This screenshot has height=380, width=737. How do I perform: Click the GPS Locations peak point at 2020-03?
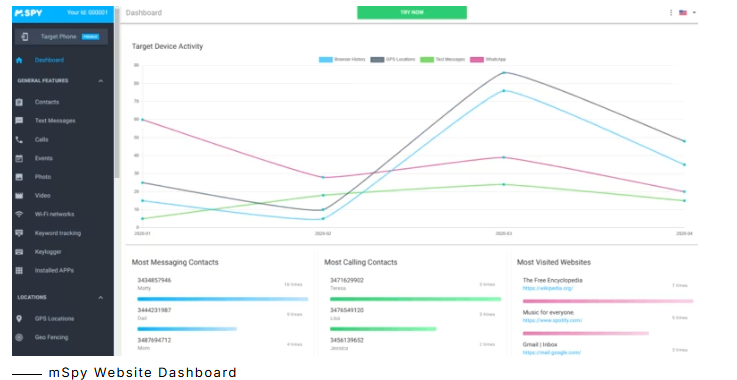(x=504, y=72)
